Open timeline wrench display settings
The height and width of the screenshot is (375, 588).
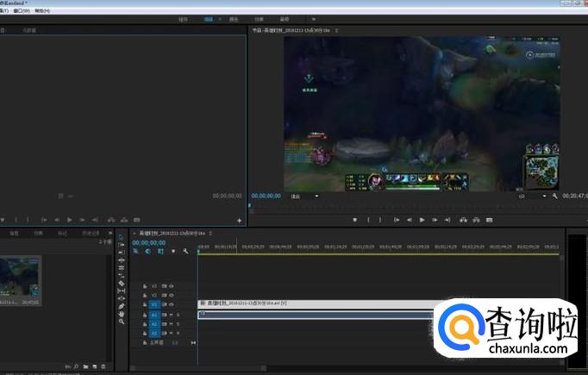point(185,252)
